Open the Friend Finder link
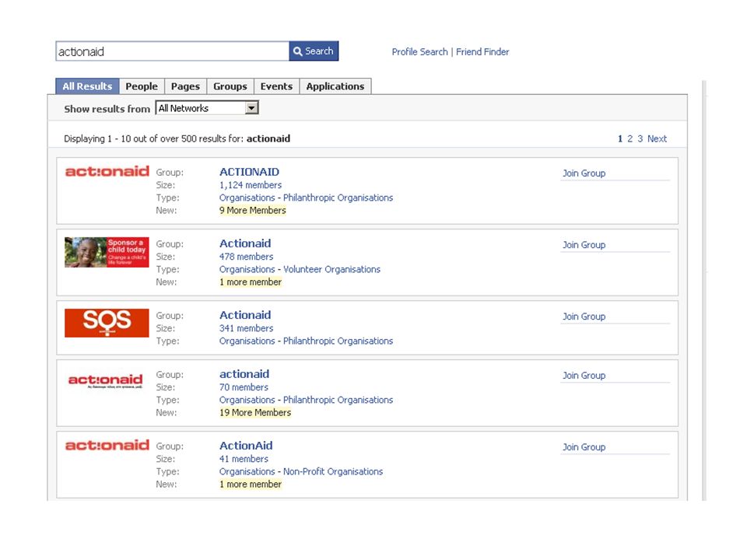Screen dimensions: 747x560 pyautogui.click(x=482, y=51)
